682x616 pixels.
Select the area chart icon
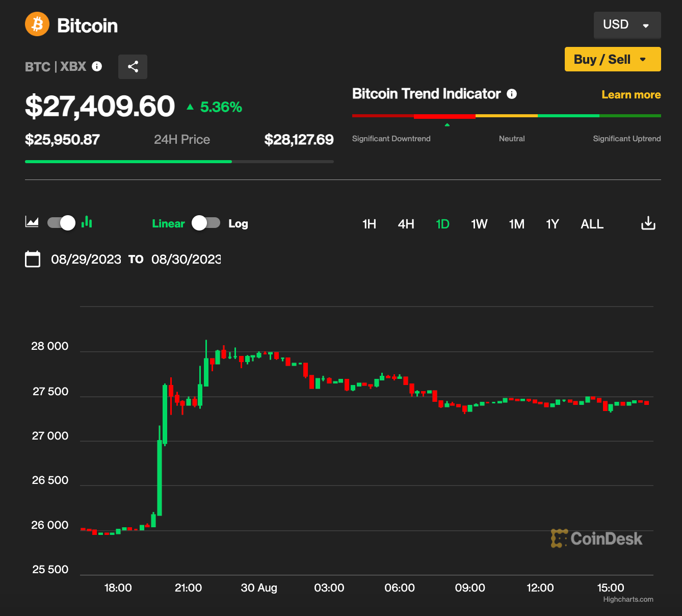32,222
